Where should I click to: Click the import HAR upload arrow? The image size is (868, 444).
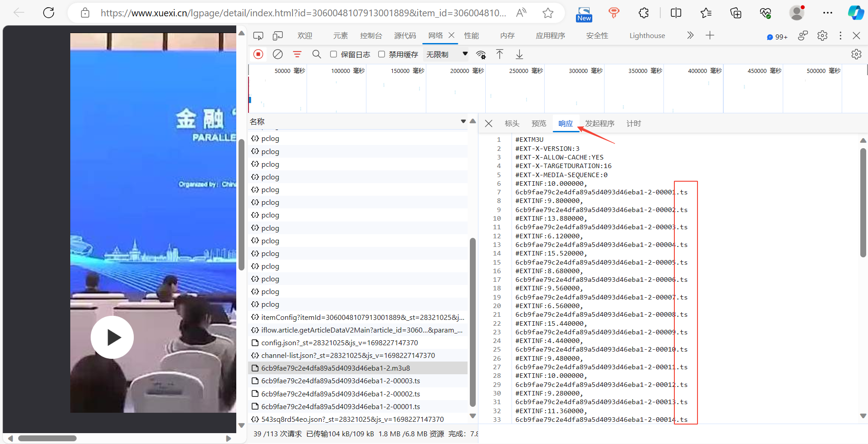tap(499, 54)
